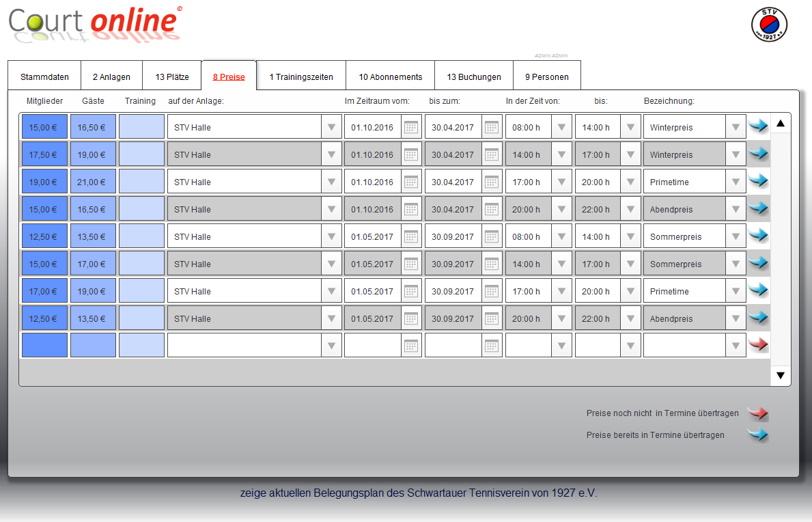Open Bezeichnung dropdown for the 19,00 € Primetime row
This screenshot has width=812, height=522.
736,182
